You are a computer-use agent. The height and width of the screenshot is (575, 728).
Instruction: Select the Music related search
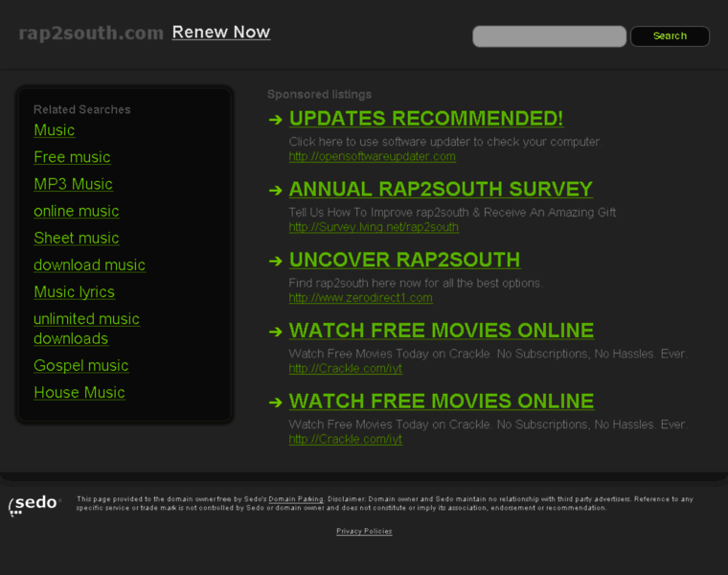tap(54, 130)
